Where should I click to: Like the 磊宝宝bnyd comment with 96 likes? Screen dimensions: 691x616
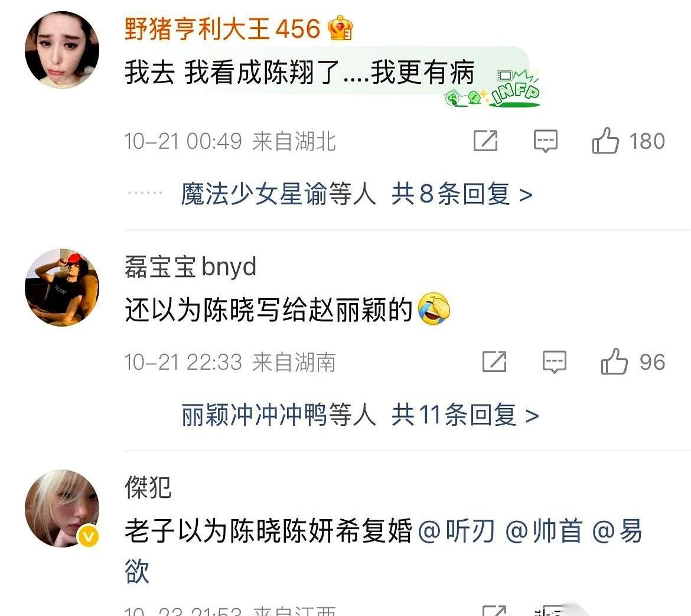tap(614, 362)
